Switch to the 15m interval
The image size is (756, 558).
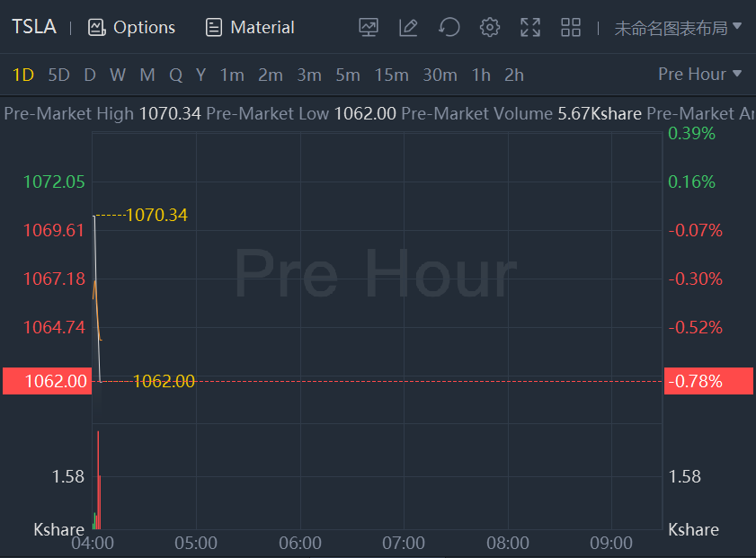tap(391, 75)
